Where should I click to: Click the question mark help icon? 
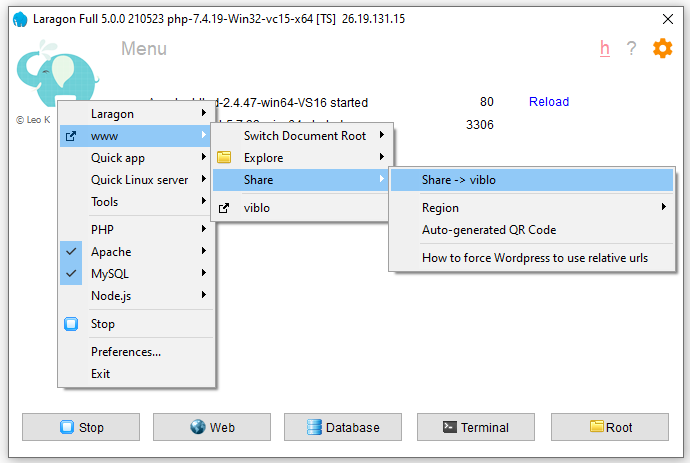631,48
